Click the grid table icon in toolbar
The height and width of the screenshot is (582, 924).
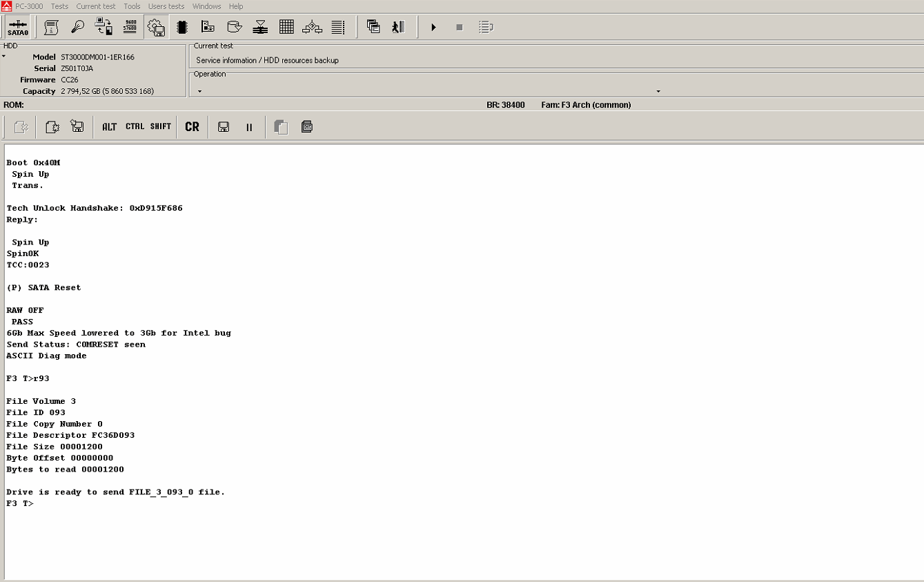[286, 27]
